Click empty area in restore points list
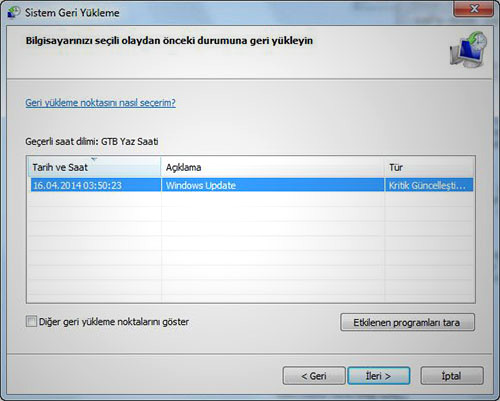Screen dimensions: 500x401 pyautogui.click(x=252, y=247)
